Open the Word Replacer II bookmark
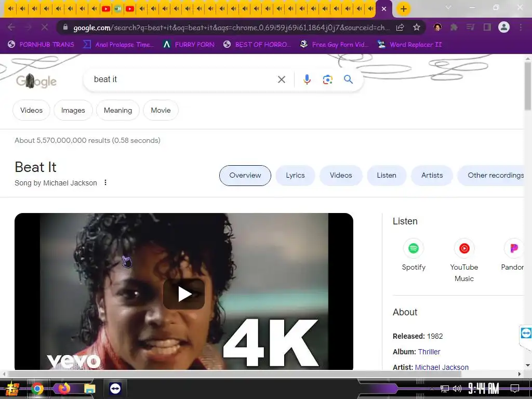Viewport: 532px width, 399px height. (x=410, y=45)
